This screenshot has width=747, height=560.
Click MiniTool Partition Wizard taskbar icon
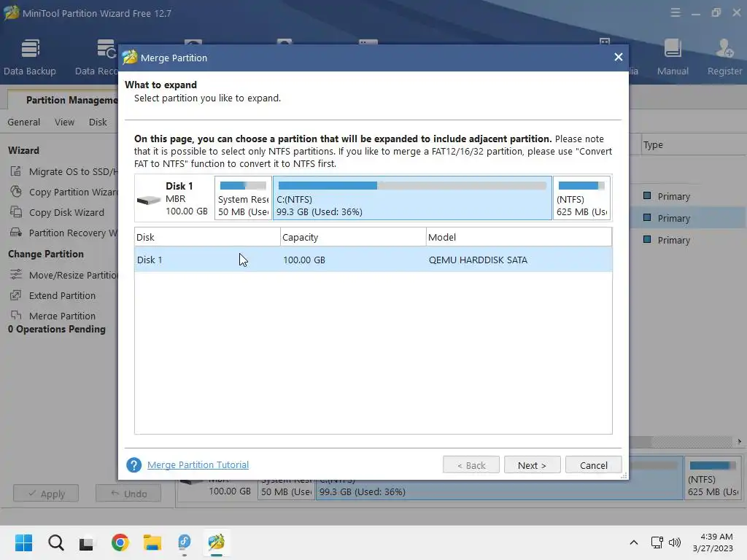(216, 542)
